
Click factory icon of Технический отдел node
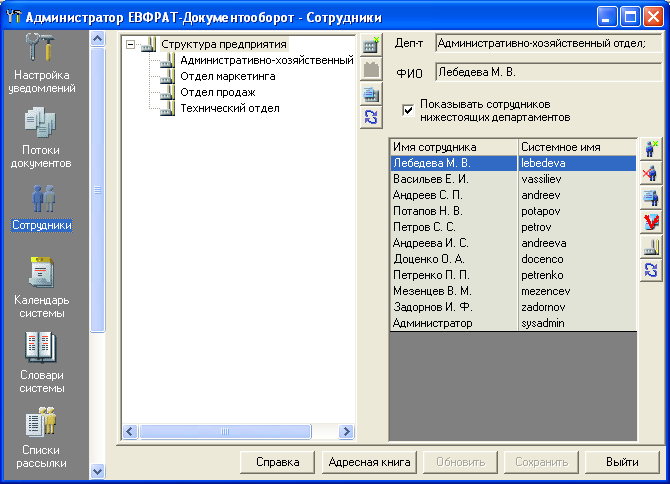[x=167, y=109]
